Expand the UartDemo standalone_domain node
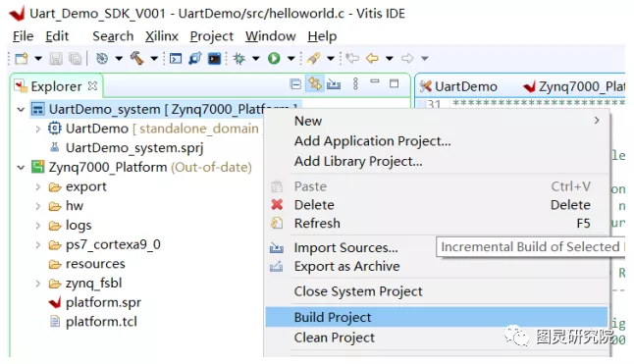This screenshot has height=364, width=634. (x=38, y=129)
